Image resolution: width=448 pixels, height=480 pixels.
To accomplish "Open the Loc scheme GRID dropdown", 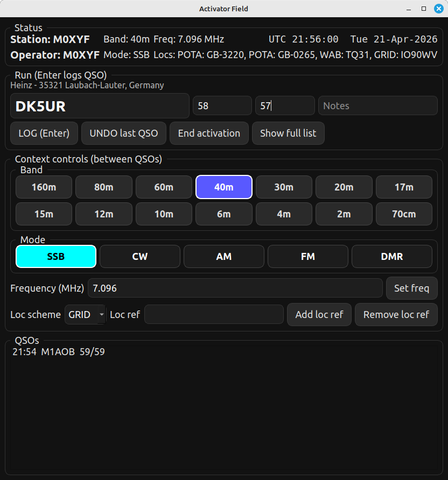I will pyautogui.click(x=85, y=315).
